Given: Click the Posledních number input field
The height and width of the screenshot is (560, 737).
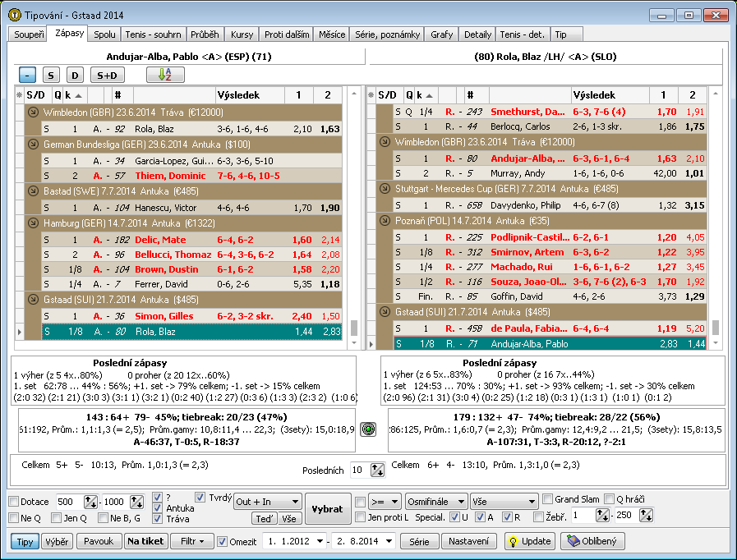Looking at the screenshot, I should (x=360, y=470).
